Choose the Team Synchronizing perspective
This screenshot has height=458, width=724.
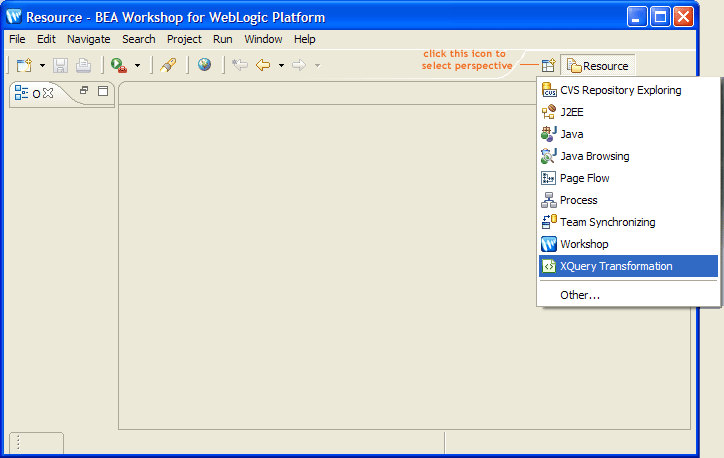point(628,222)
